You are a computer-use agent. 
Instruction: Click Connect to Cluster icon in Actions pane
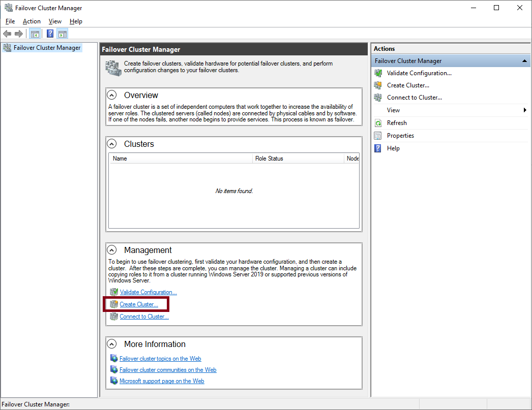pyautogui.click(x=378, y=98)
